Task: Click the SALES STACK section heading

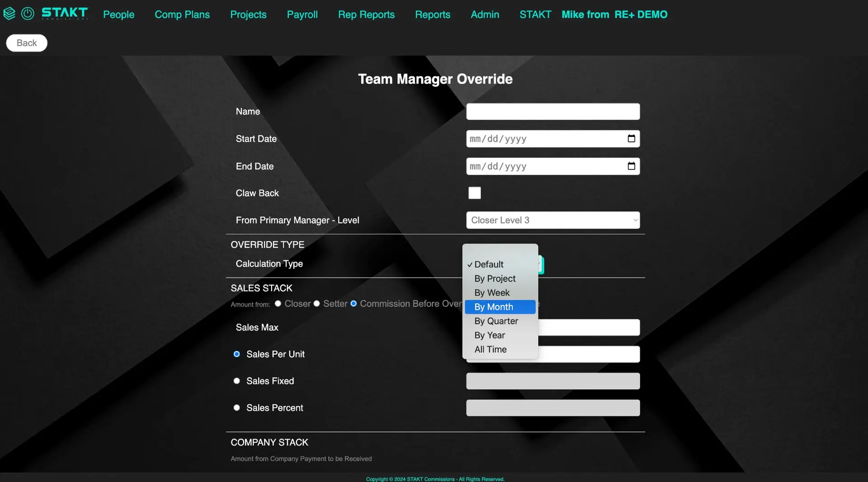Action: click(261, 288)
